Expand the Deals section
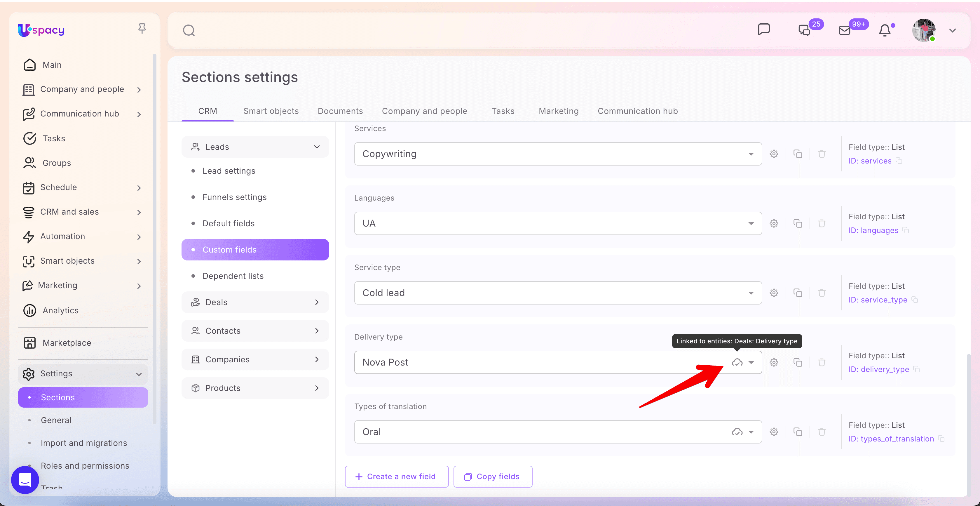 click(255, 302)
